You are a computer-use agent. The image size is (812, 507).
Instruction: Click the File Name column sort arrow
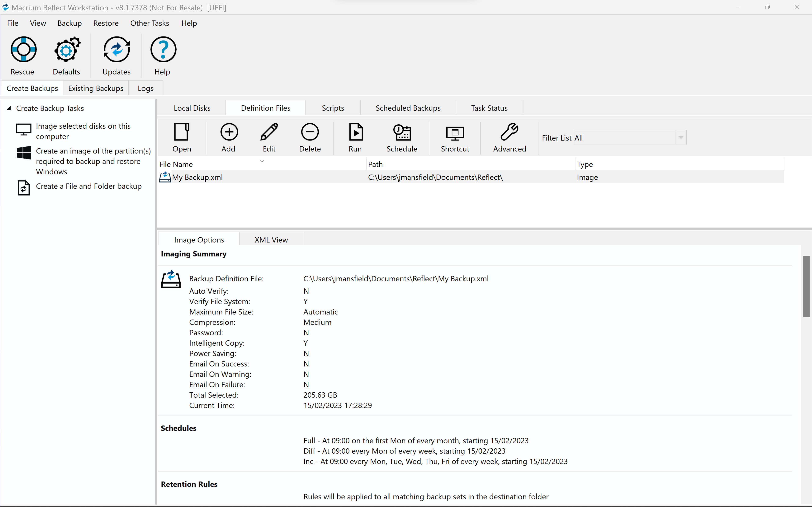point(262,161)
